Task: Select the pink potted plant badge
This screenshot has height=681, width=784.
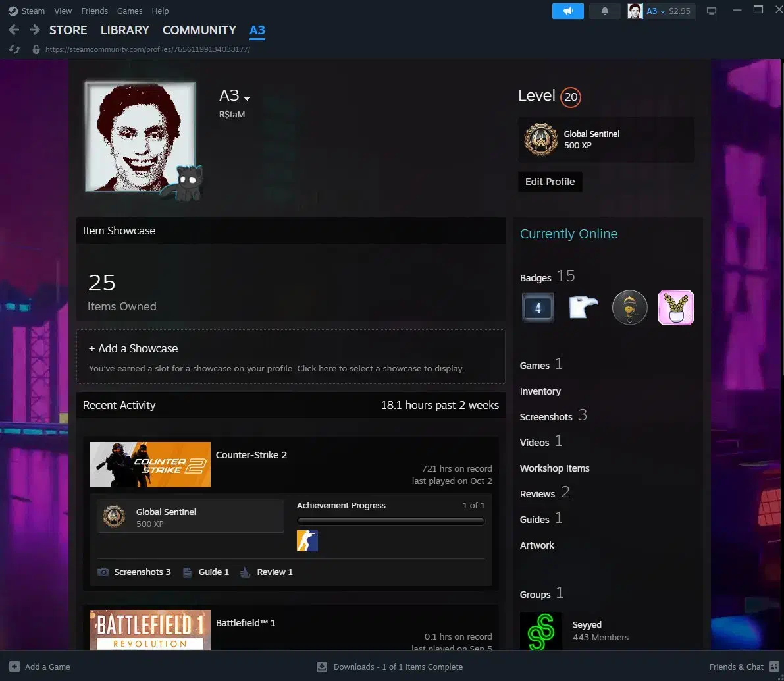Action: (x=676, y=308)
